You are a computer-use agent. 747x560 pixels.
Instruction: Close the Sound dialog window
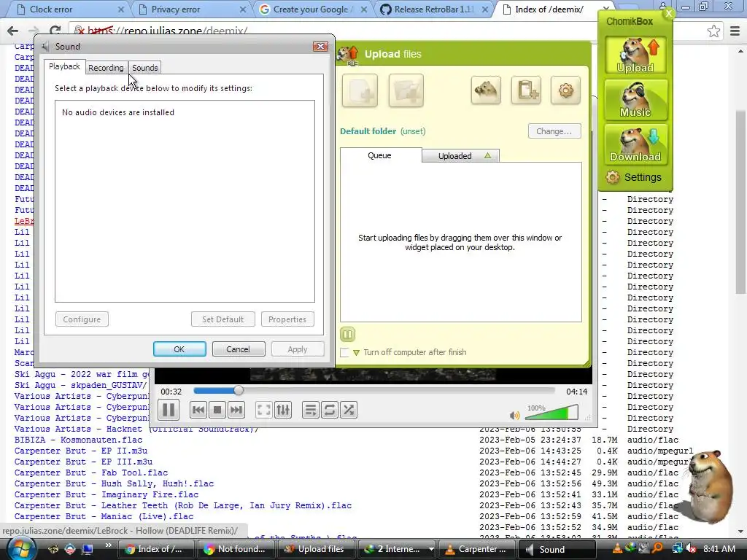(x=320, y=46)
